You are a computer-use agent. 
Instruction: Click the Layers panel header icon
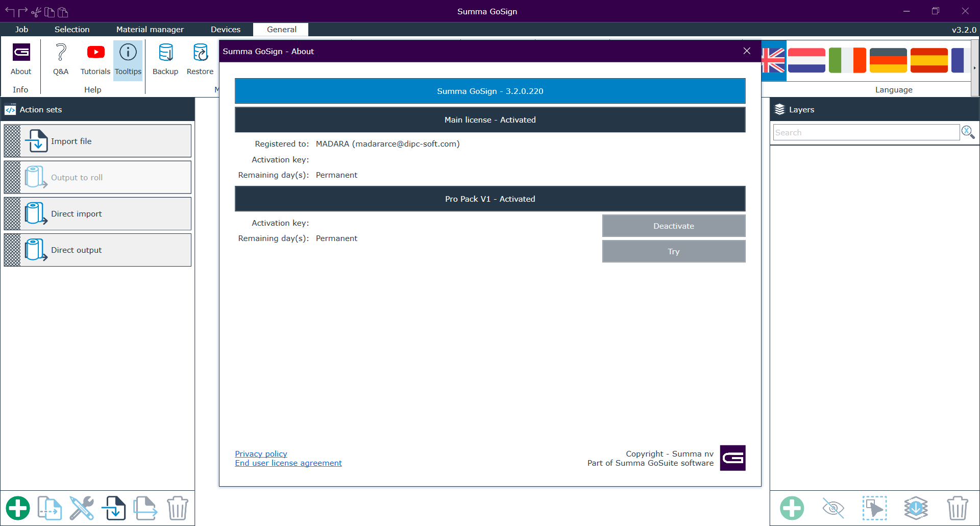(x=779, y=109)
